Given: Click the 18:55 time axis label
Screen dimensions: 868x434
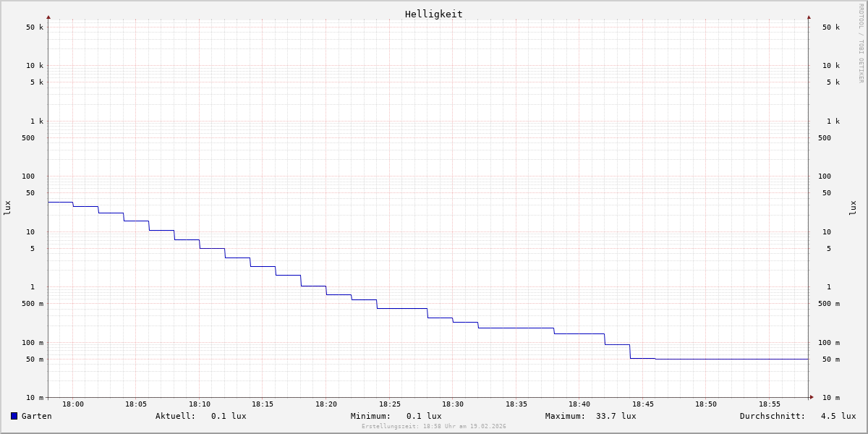Looking at the screenshot, I should (x=770, y=404).
